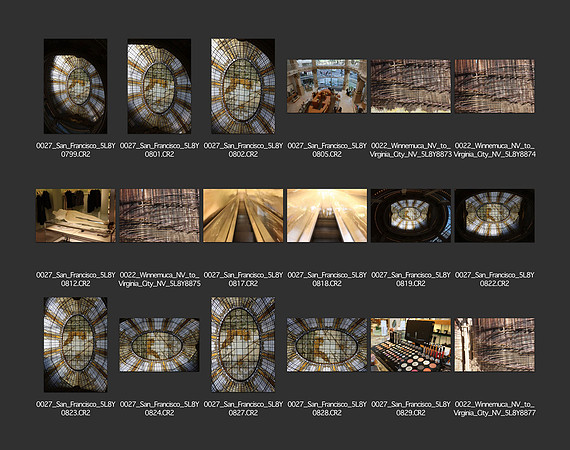Click filename label 0027_San_Francisco_5L8Y0819.CR2
The image size is (570, 450).
[x=411, y=279]
